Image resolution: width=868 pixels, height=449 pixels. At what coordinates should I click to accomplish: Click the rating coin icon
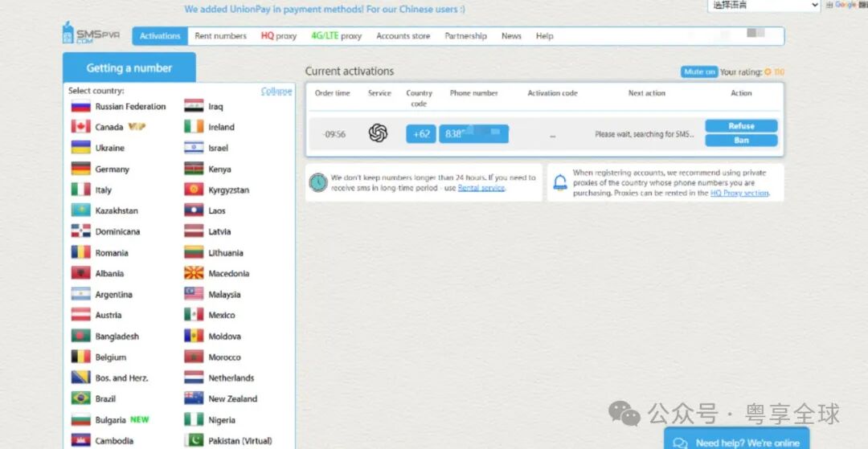(x=768, y=71)
